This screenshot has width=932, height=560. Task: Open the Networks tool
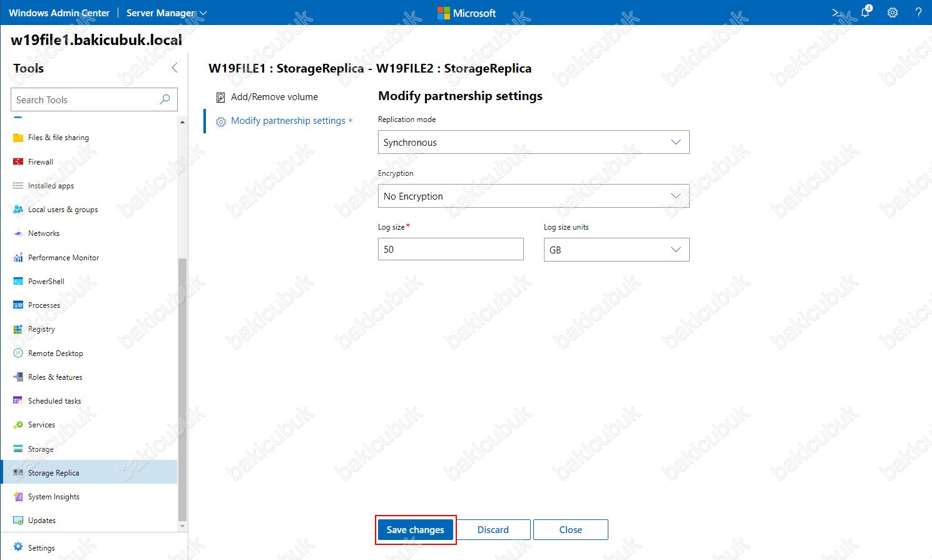[89, 233]
